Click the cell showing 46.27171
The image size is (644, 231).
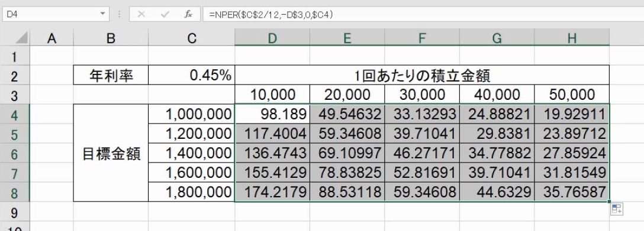[422, 153]
